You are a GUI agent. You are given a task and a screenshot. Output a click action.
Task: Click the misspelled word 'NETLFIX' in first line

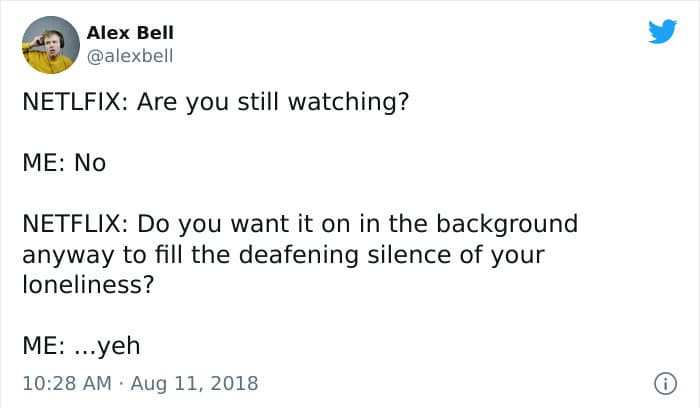point(70,103)
